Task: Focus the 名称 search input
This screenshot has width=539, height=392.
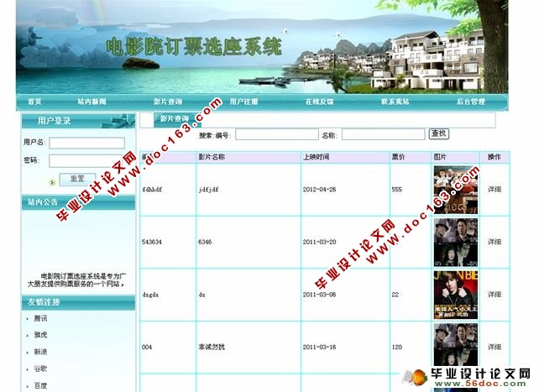Action: pyautogui.click(x=384, y=134)
